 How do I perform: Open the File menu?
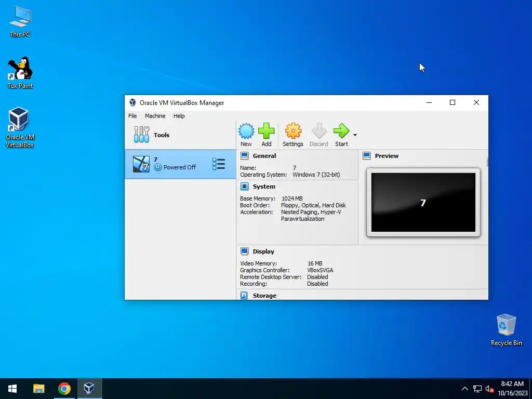[132, 116]
